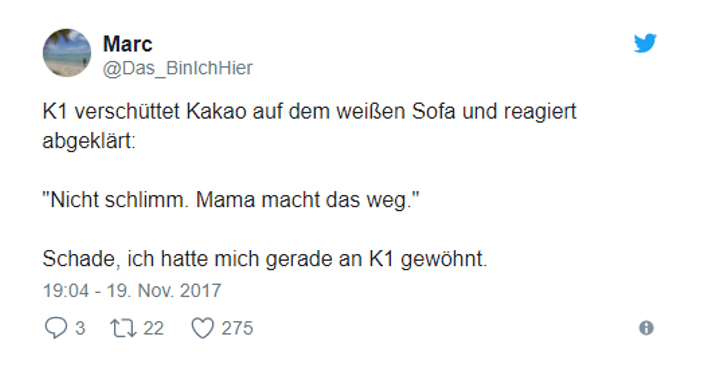Viewport: 708px width, 366px height.
Task: Open the tweet info icon
Action: [x=646, y=328]
